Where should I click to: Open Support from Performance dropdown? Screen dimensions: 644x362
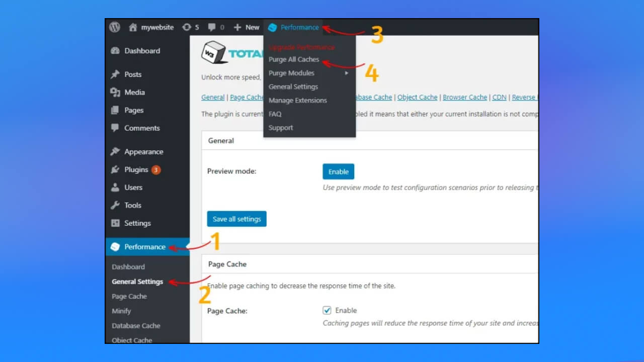(281, 128)
